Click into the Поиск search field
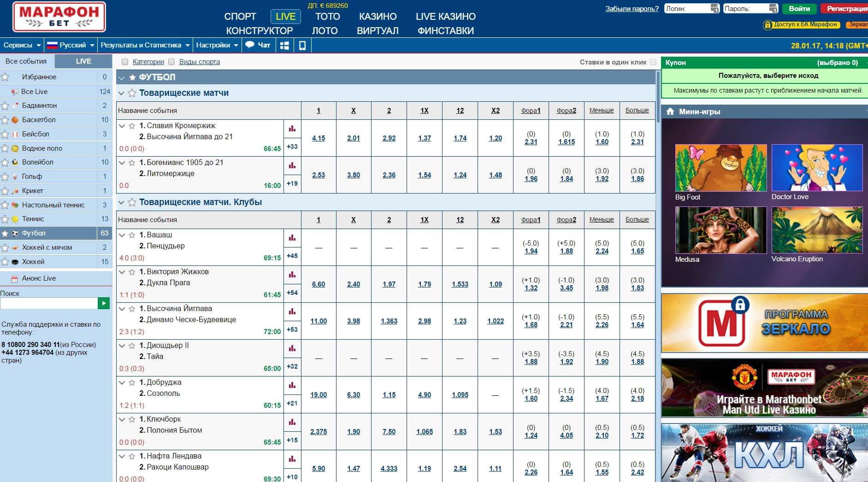 tap(49, 303)
